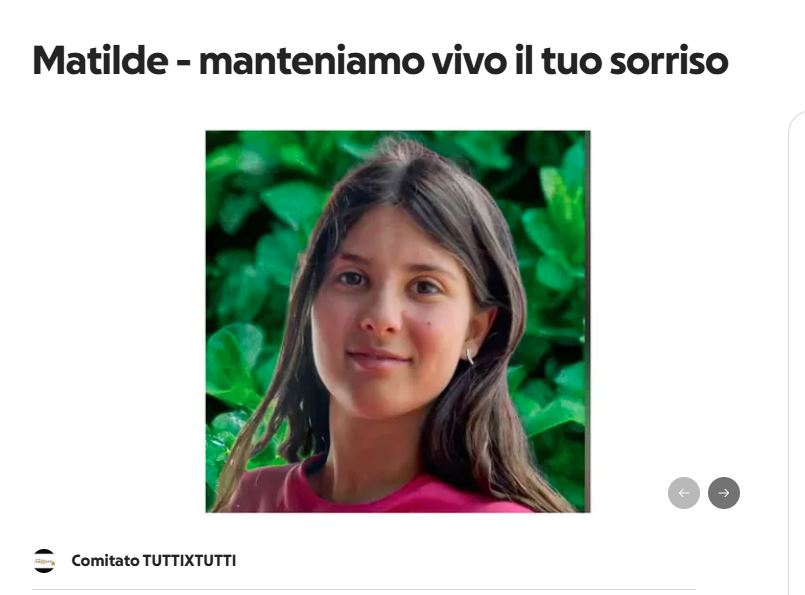
Task: Advance to the next campaign photo
Action: pyautogui.click(x=723, y=493)
